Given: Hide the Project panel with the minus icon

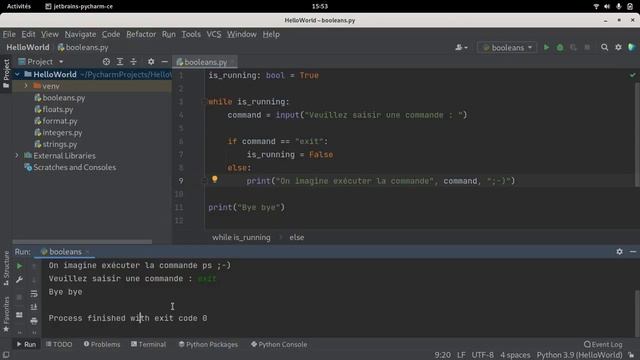Looking at the screenshot, I should point(164,62).
